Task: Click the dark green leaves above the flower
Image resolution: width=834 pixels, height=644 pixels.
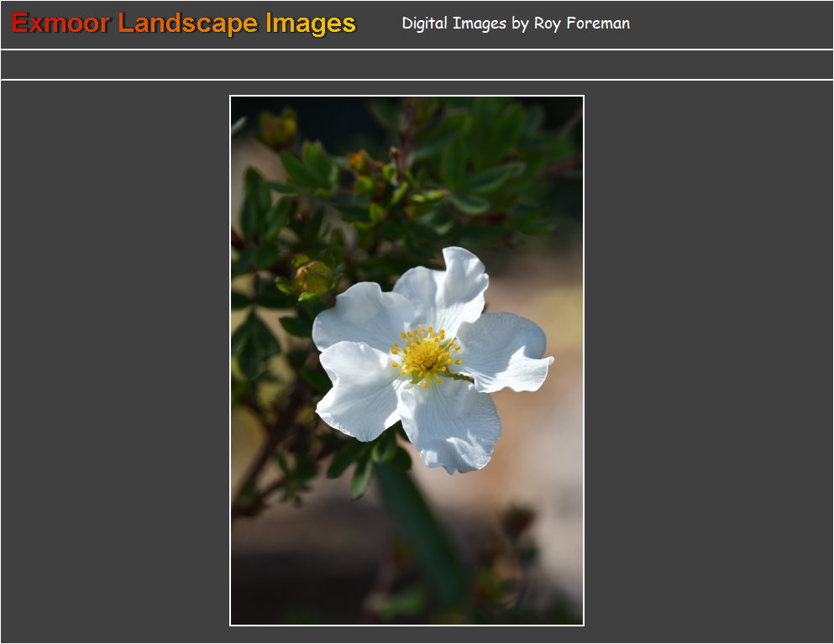Action: pos(470,168)
